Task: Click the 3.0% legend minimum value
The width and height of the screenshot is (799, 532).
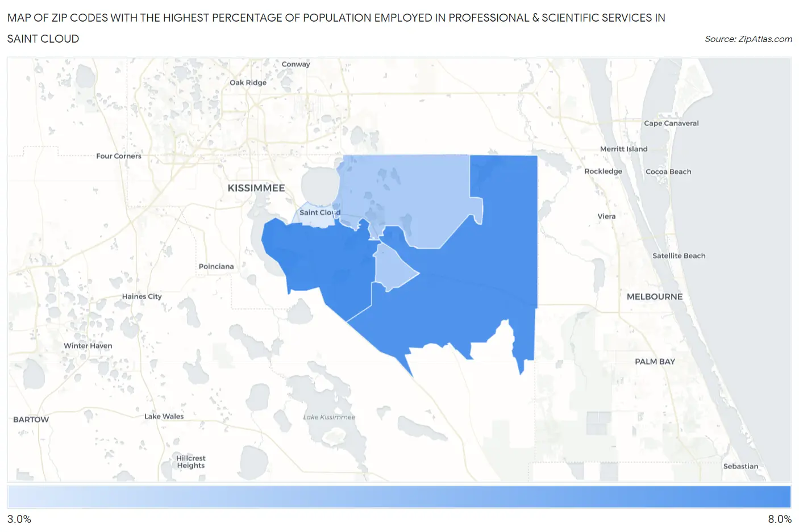Action: click(x=19, y=519)
